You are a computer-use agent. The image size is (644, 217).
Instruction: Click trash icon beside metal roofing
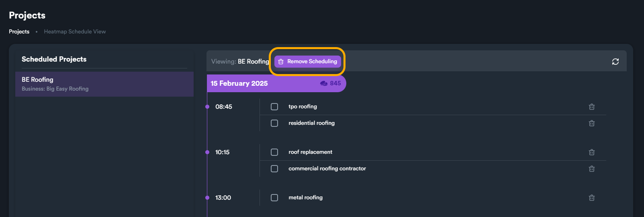[591, 198]
